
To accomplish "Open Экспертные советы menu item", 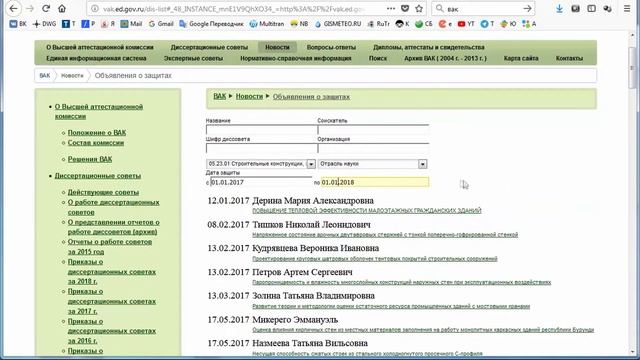I will tap(193, 58).
